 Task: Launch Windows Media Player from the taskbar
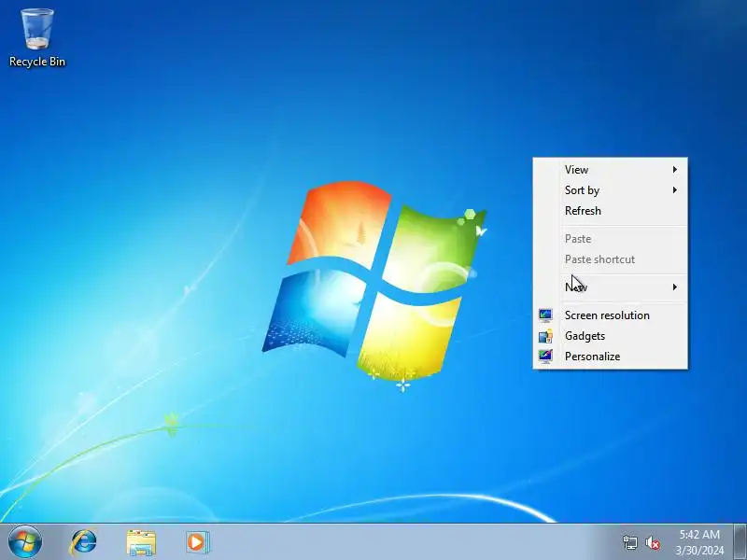[197, 542]
